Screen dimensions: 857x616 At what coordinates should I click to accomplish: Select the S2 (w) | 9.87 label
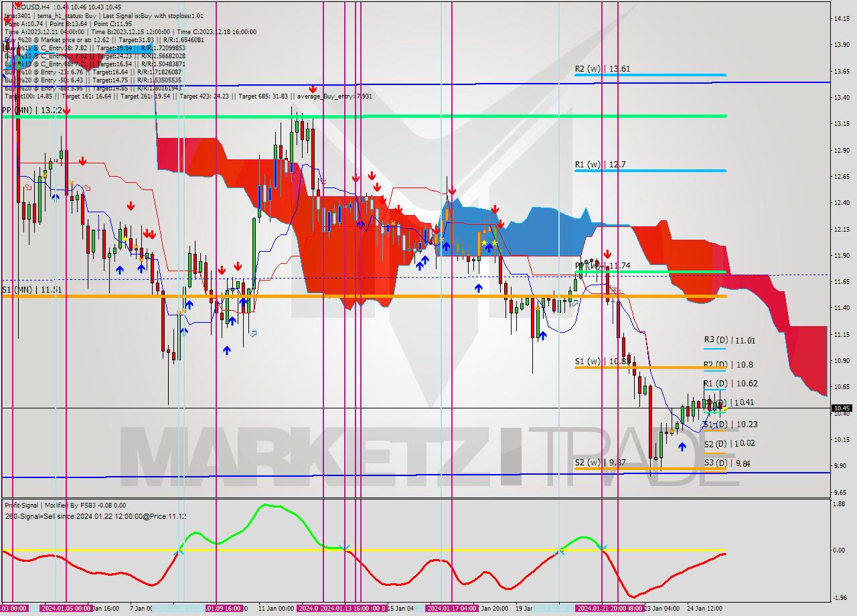[x=600, y=462]
